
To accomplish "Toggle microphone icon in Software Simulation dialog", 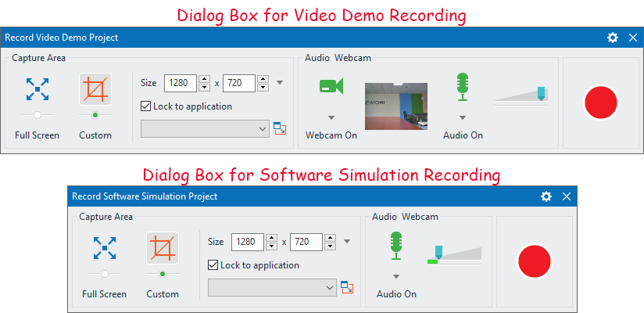I will 396,246.
